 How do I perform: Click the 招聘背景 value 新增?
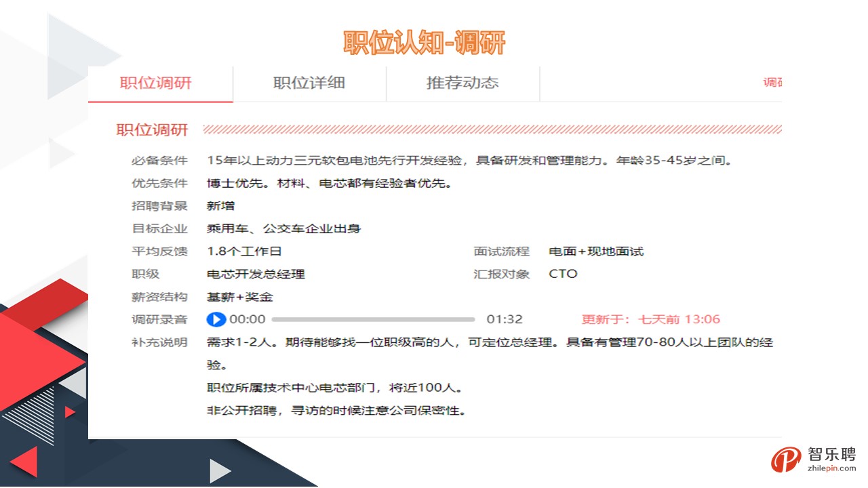[220, 206]
